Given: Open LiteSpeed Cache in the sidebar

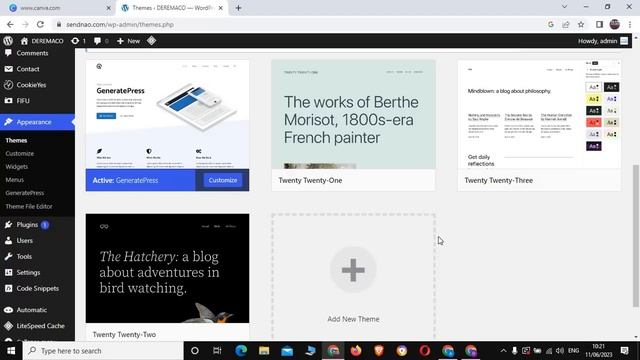Looking at the screenshot, I should (x=40, y=326).
